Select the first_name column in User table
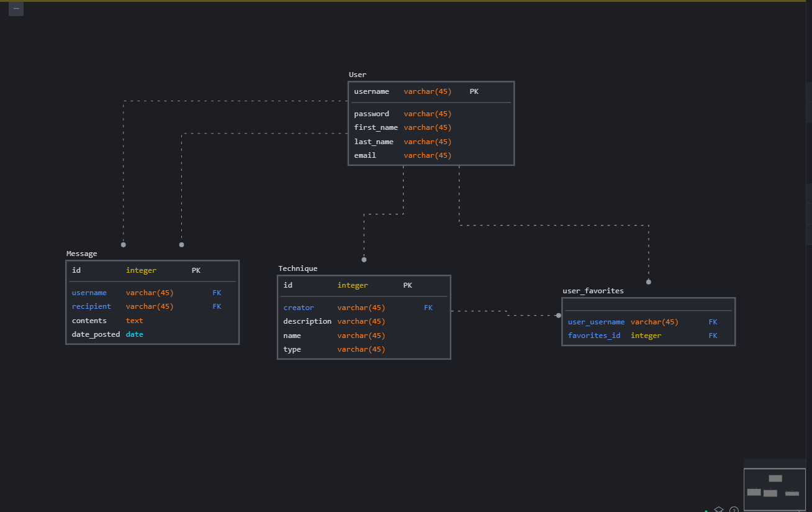812x512 pixels. coord(376,127)
